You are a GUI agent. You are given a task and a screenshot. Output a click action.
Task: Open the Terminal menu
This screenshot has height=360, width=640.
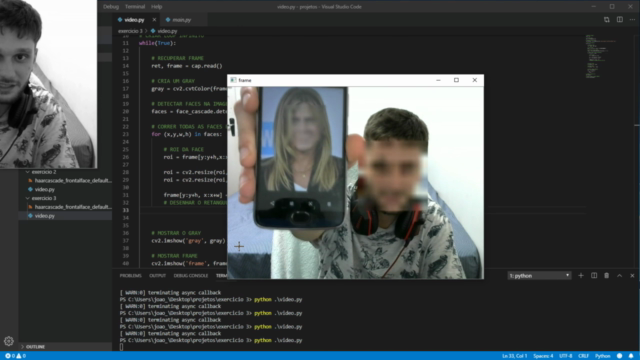click(x=135, y=7)
